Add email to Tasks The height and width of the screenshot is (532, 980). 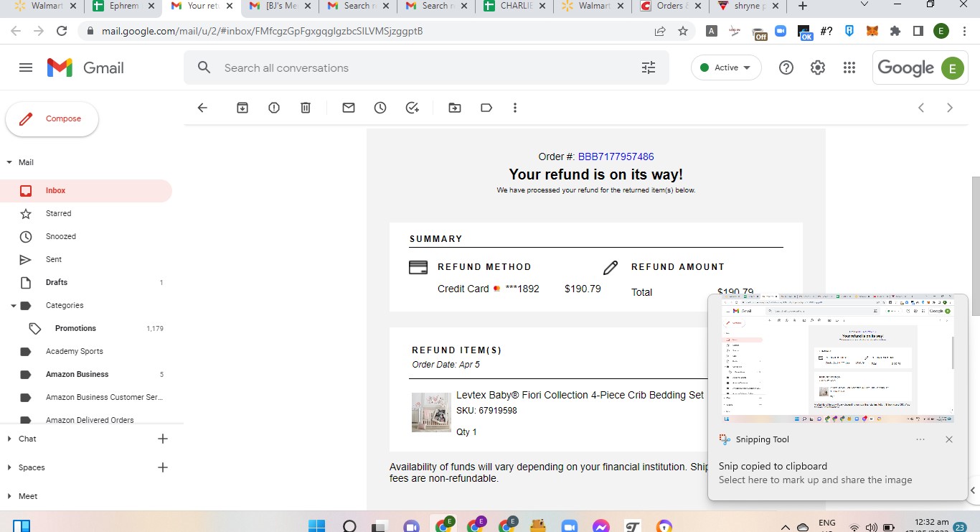click(413, 108)
